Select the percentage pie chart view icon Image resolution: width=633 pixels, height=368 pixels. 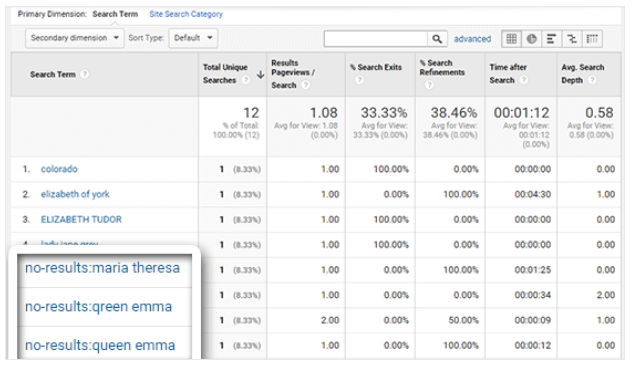(532, 39)
